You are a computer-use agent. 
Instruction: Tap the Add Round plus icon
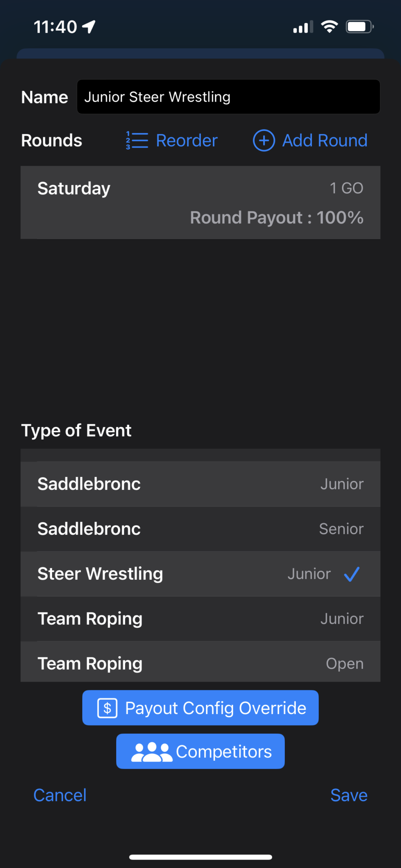click(264, 140)
